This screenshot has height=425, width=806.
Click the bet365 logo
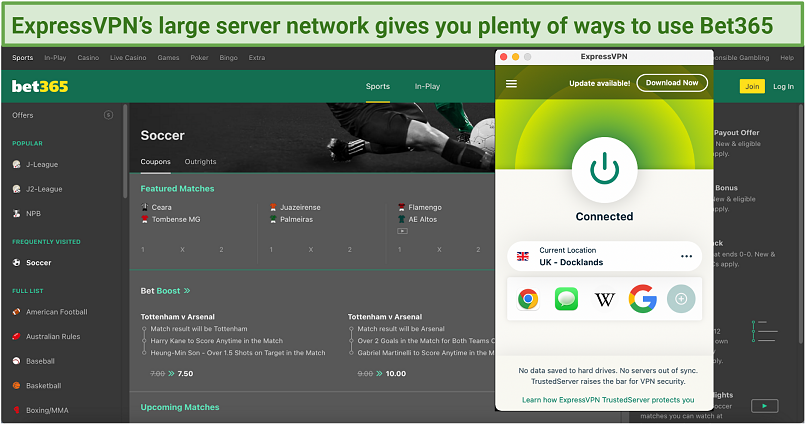[x=40, y=86]
